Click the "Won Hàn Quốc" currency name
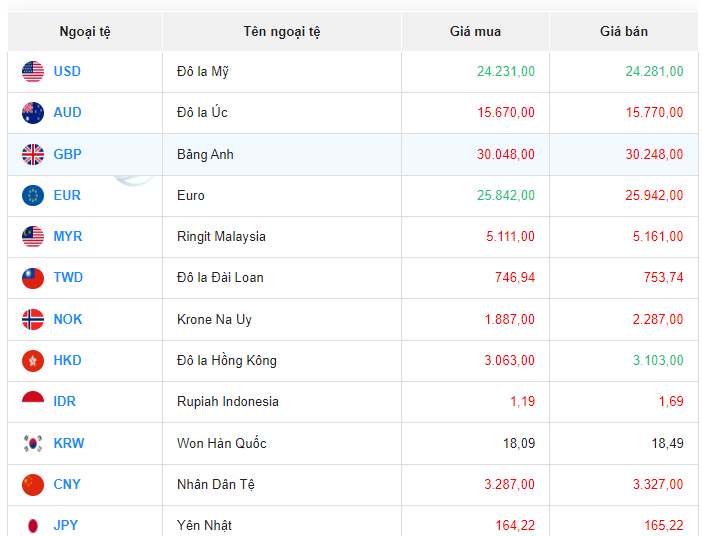This screenshot has width=702, height=536. (x=222, y=443)
